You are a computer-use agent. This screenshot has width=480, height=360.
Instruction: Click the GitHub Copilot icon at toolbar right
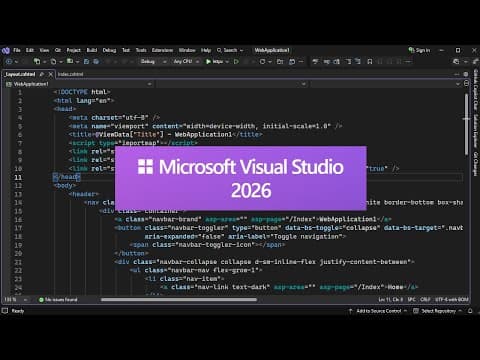coord(456,62)
